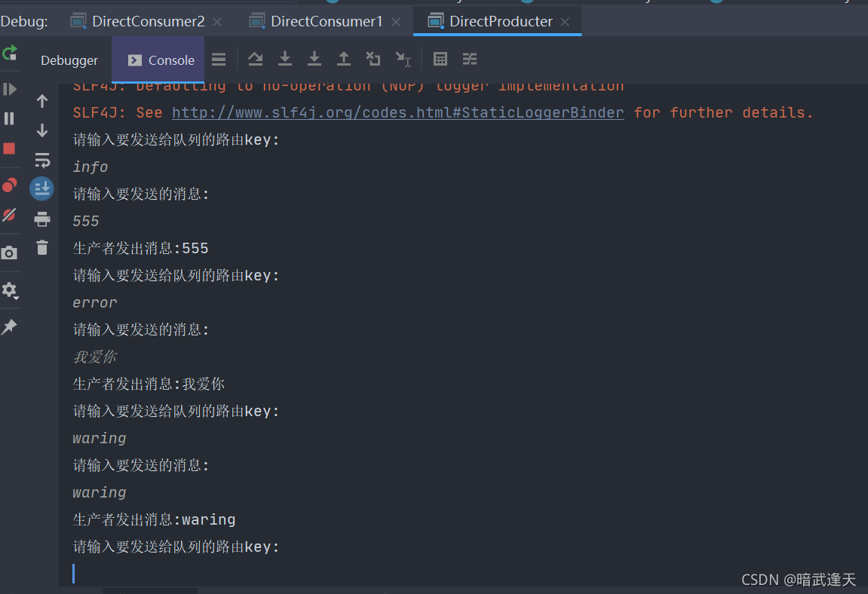This screenshot has width=868, height=594.
Task: Click the italic '555' input line
Action: (86, 221)
